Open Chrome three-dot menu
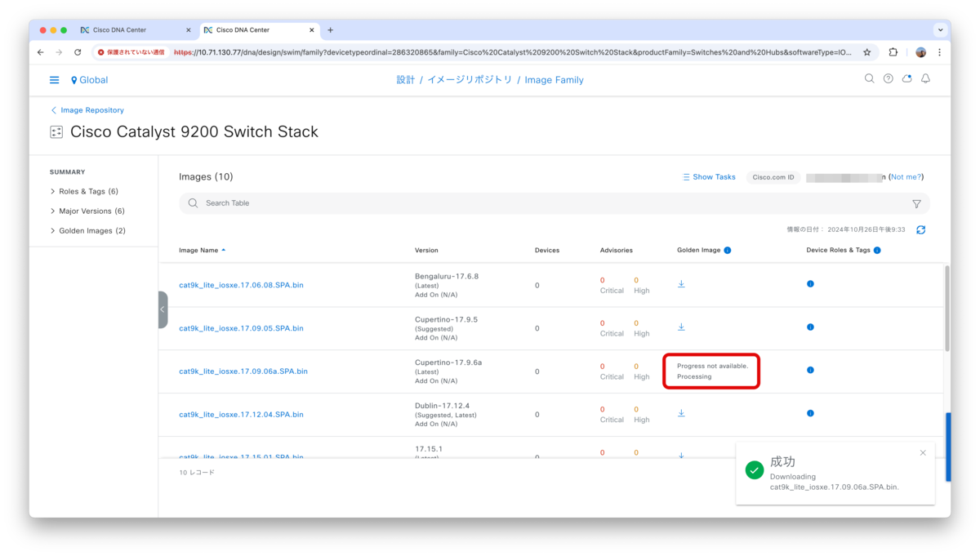Screen dimensions: 980x556 pos(939,52)
